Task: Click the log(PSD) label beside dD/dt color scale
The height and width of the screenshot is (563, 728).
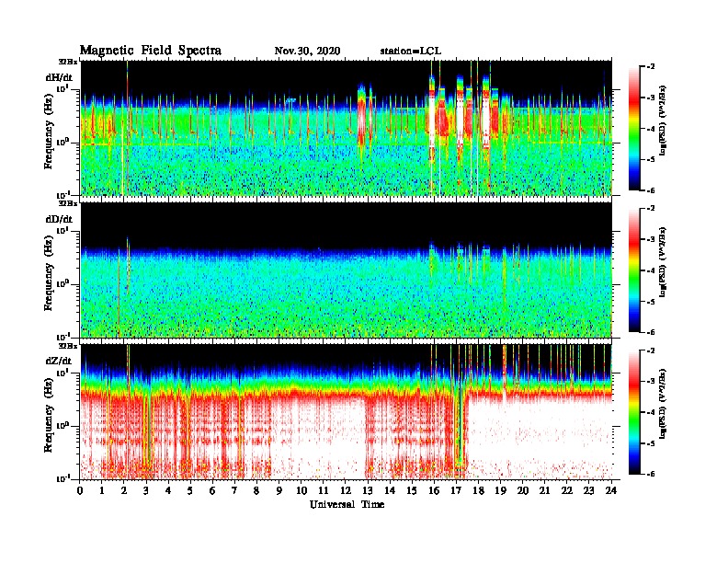Action: (663, 263)
